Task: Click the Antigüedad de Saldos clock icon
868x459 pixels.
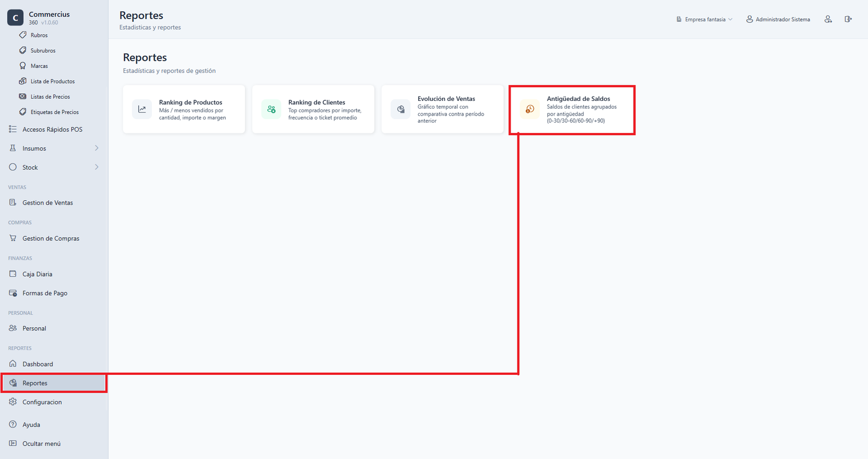Action: pyautogui.click(x=530, y=109)
